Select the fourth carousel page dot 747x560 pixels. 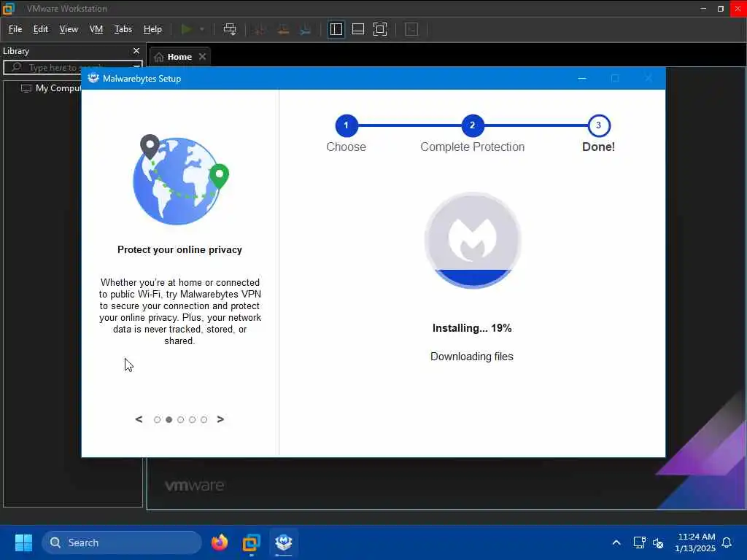[x=192, y=419]
